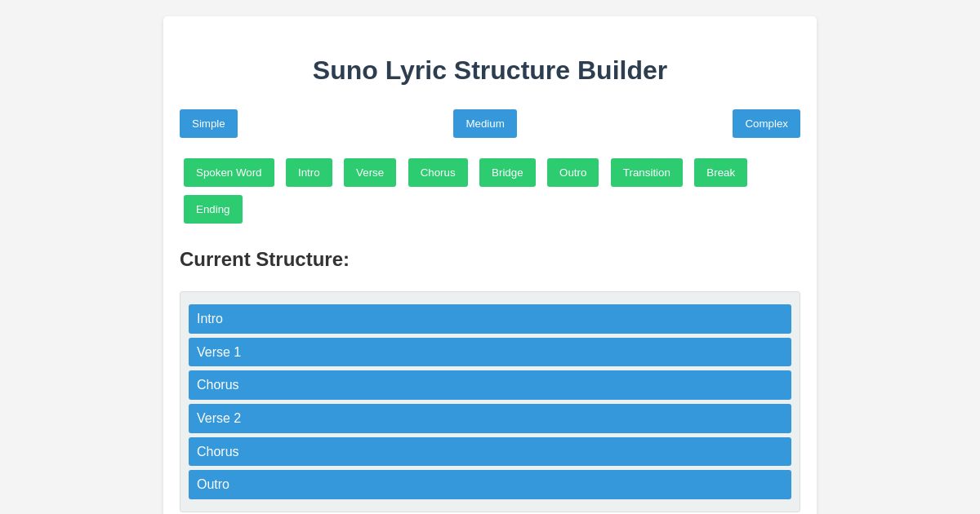This screenshot has width=980, height=514.
Task: Click the second Chorus block in the list
Action: point(490,451)
